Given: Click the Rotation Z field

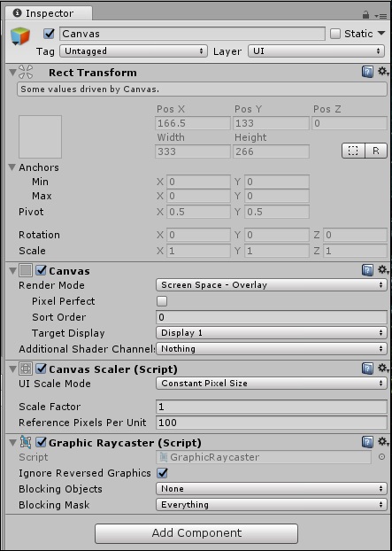Looking at the screenshot, I should 355,235.
